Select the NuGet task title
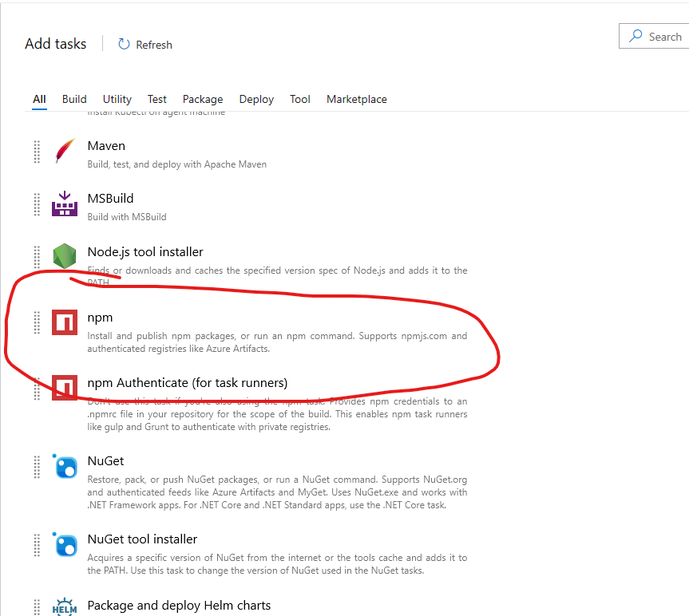Screen dimensions: 689x616 (x=106, y=461)
